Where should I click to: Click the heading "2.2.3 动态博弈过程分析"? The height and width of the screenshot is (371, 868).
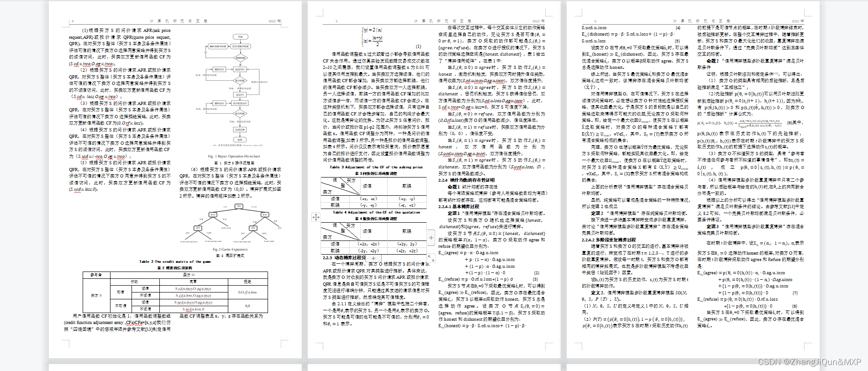tap(344, 258)
